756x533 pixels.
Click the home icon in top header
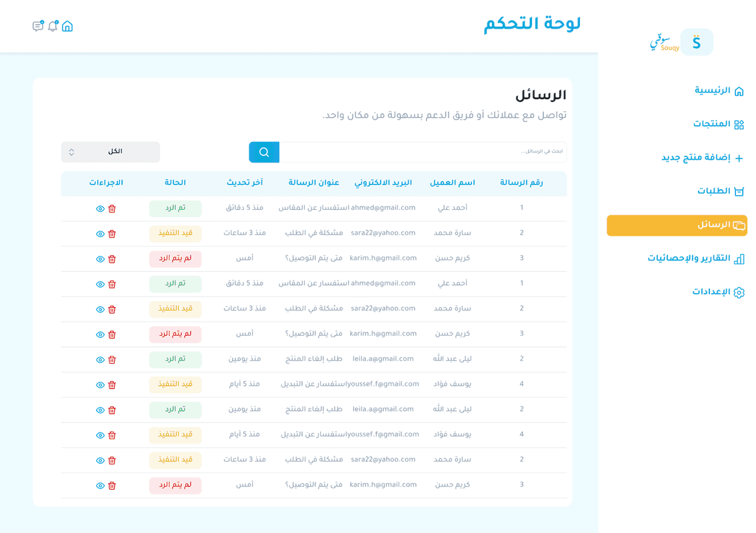pyautogui.click(x=67, y=26)
